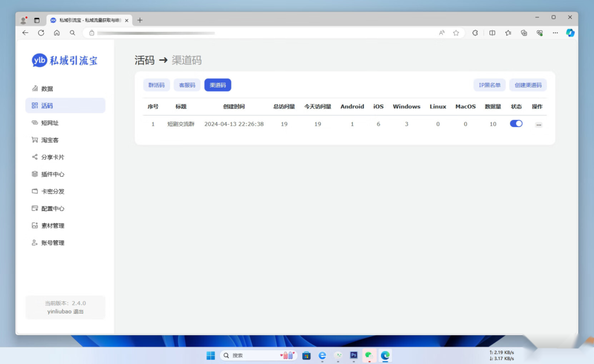Open the Copilot sidebar
594x364 pixels.
click(570, 33)
